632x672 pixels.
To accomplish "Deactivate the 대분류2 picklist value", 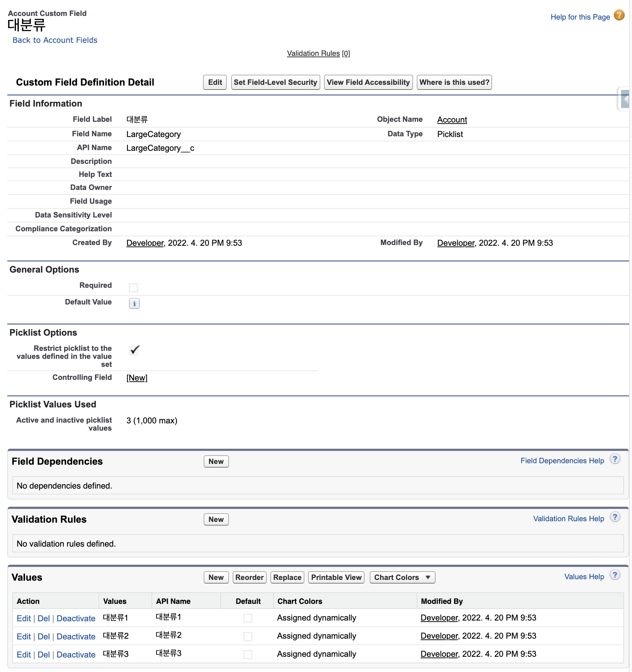I will click(76, 636).
